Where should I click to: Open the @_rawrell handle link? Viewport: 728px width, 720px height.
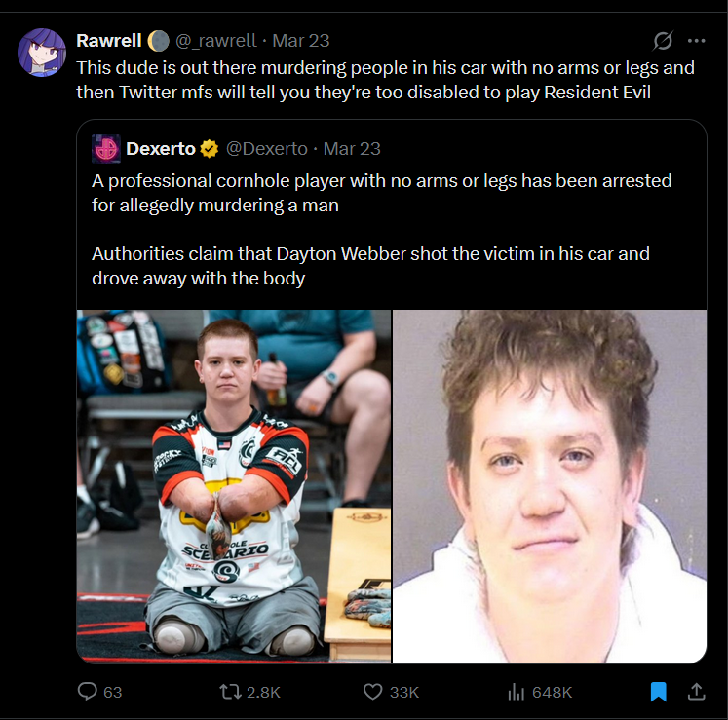click(x=216, y=41)
